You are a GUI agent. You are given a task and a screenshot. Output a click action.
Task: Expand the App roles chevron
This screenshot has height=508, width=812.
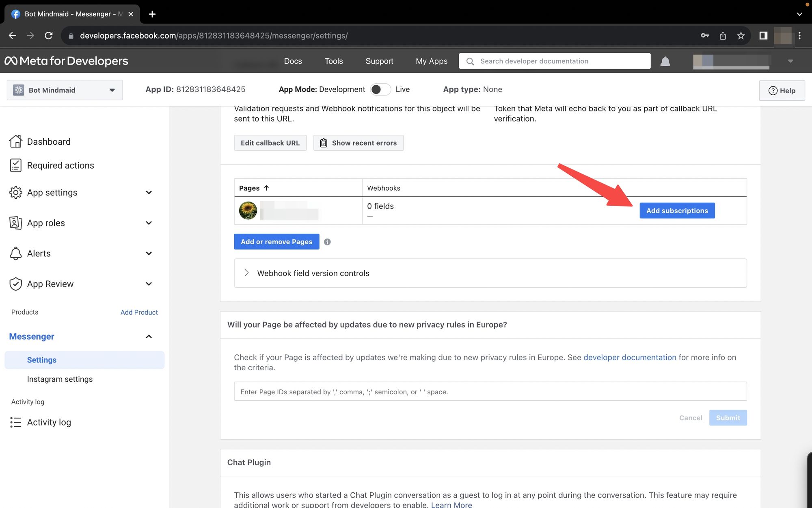click(149, 223)
